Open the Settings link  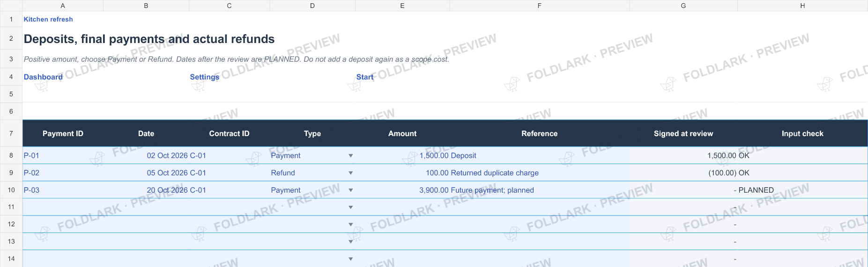click(204, 77)
